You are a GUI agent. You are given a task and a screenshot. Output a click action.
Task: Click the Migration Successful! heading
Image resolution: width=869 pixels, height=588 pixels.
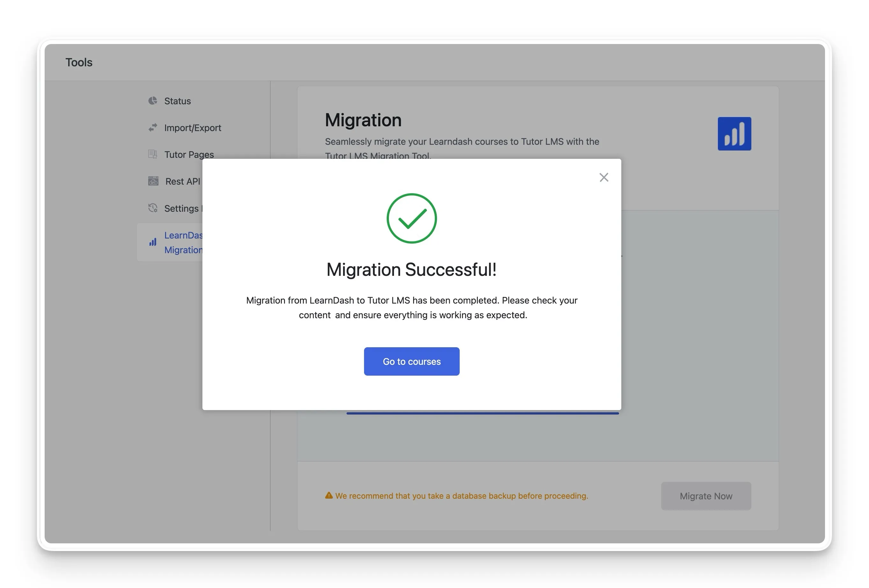pos(411,270)
